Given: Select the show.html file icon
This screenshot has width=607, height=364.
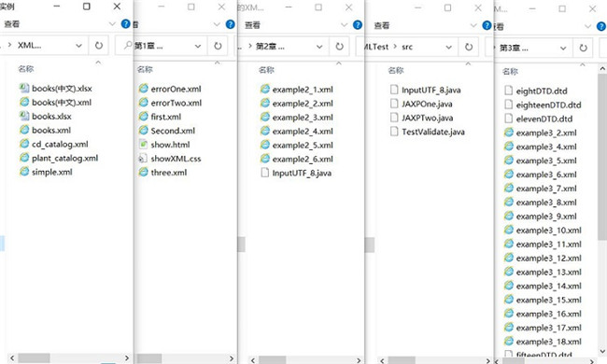Looking at the screenshot, I should pyautogui.click(x=143, y=145).
